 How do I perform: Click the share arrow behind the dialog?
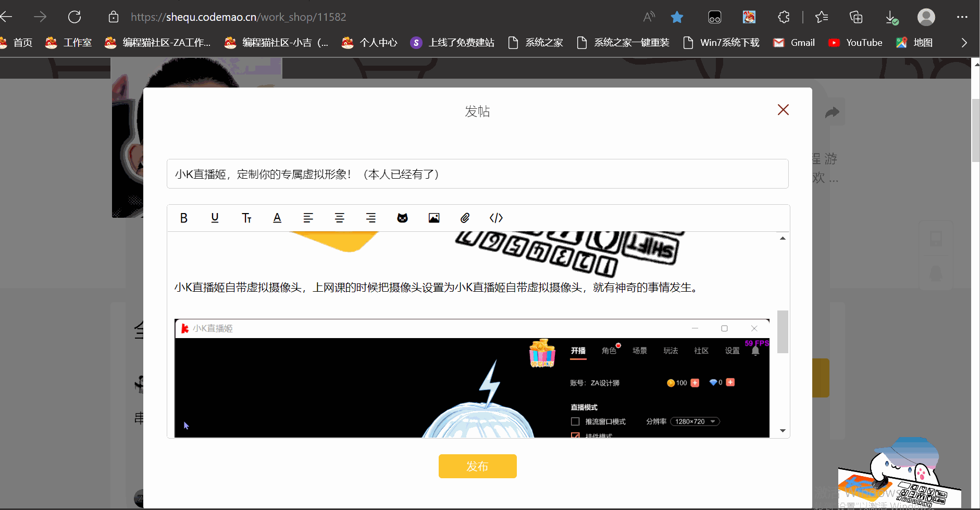pos(832,112)
